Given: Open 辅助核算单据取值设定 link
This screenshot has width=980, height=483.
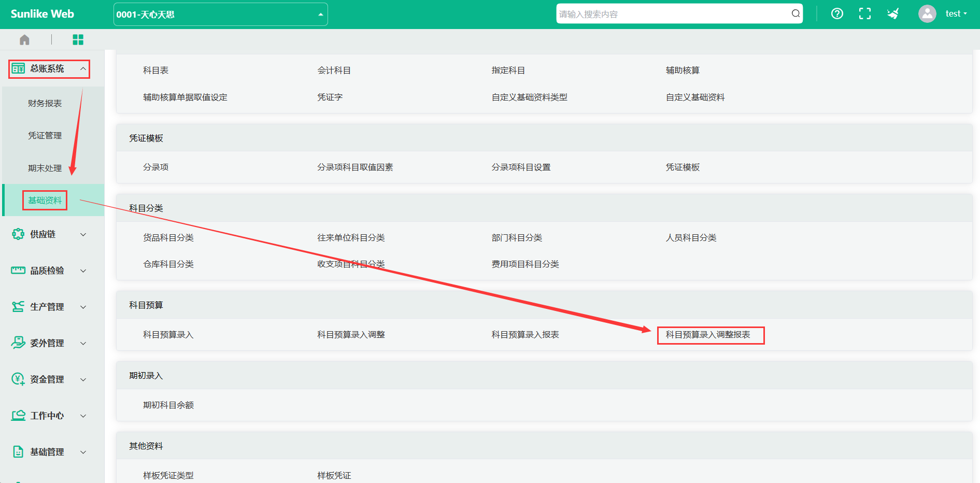Looking at the screenshot, I should point(186,97).
